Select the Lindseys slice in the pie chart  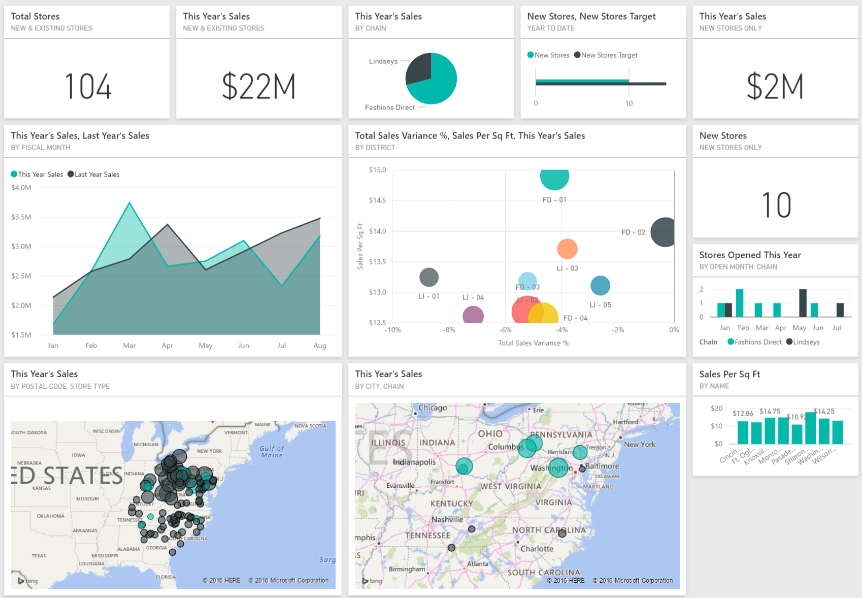420,65
